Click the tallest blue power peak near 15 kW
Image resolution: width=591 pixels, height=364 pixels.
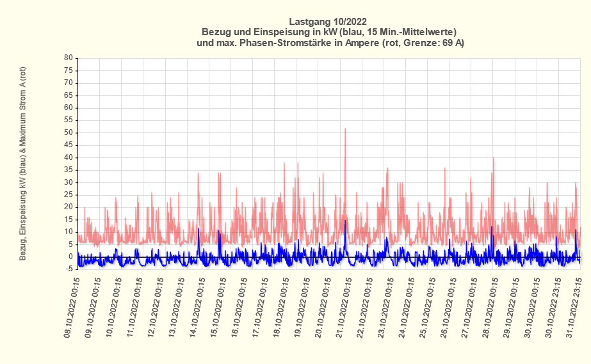click(345, 221)
